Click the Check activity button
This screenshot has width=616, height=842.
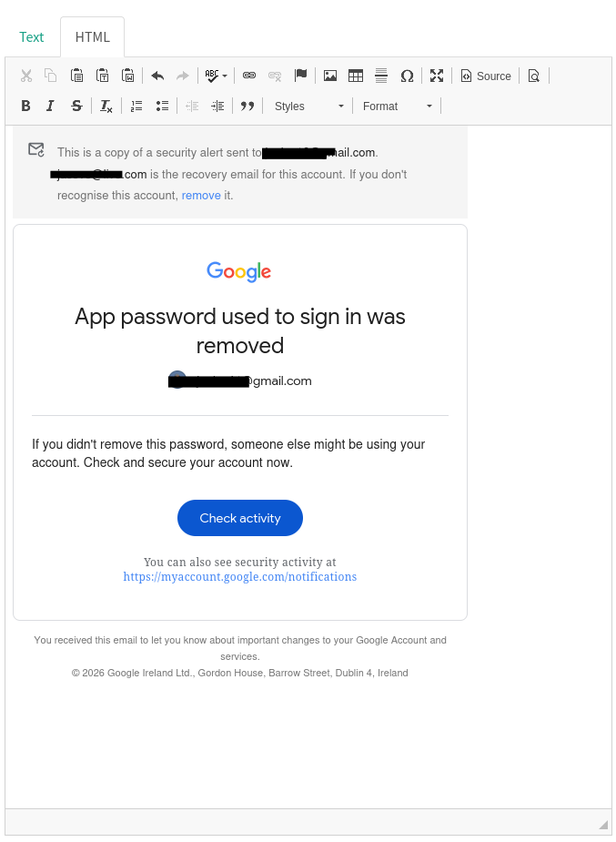(x=240, y=518)
